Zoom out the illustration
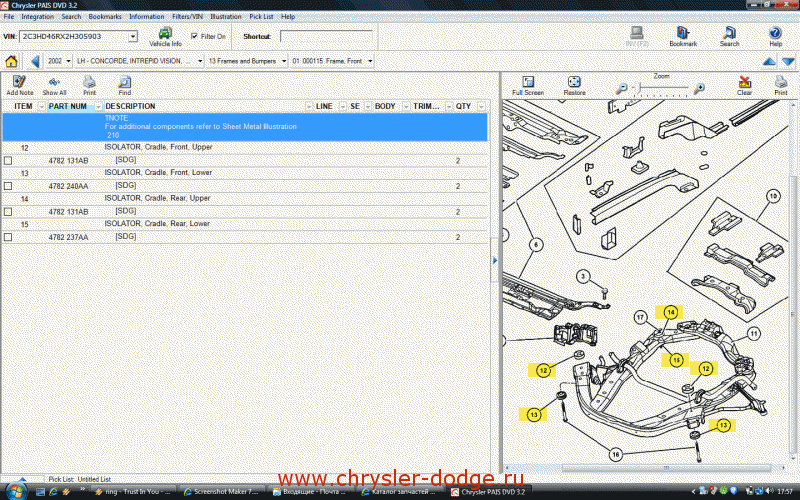The height and width of the screenshot is (500, 800). tap(621, 89)
